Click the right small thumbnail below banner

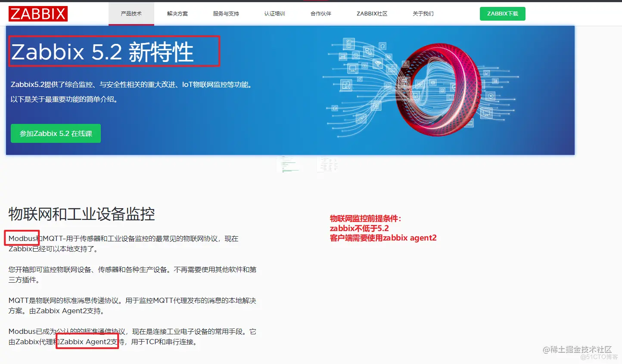point(327,164)
